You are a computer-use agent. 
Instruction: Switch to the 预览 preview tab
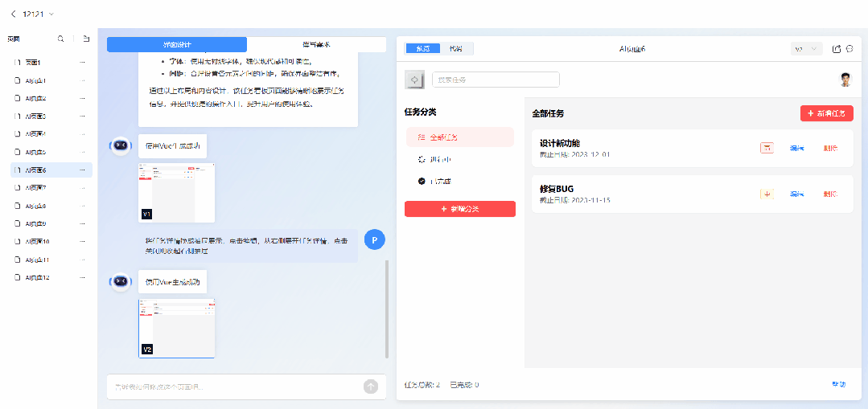point(423,49)
